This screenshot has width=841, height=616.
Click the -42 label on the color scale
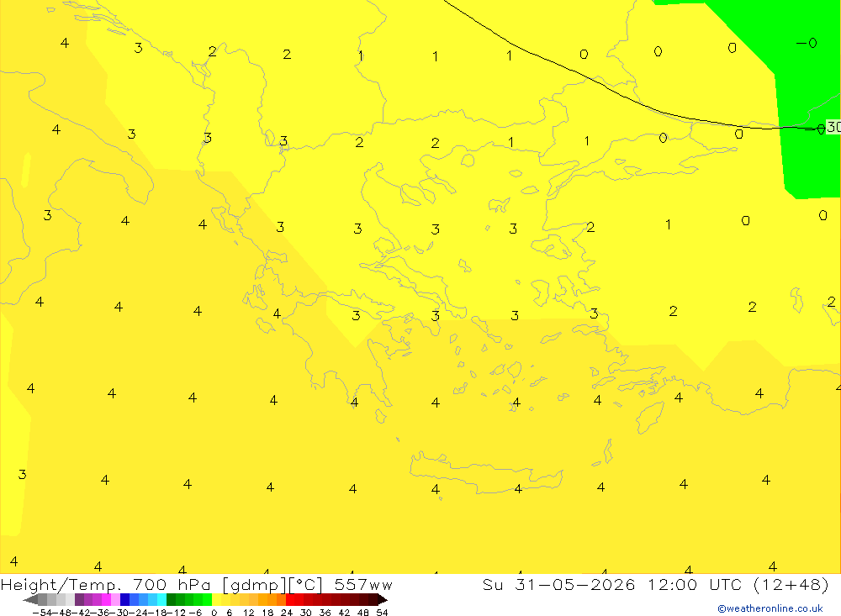pos(81,613)
